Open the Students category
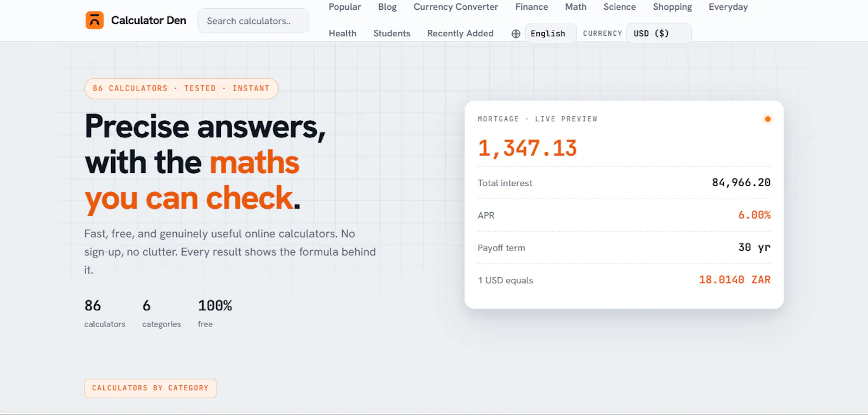The image size is (868, 415). point(392,34)
